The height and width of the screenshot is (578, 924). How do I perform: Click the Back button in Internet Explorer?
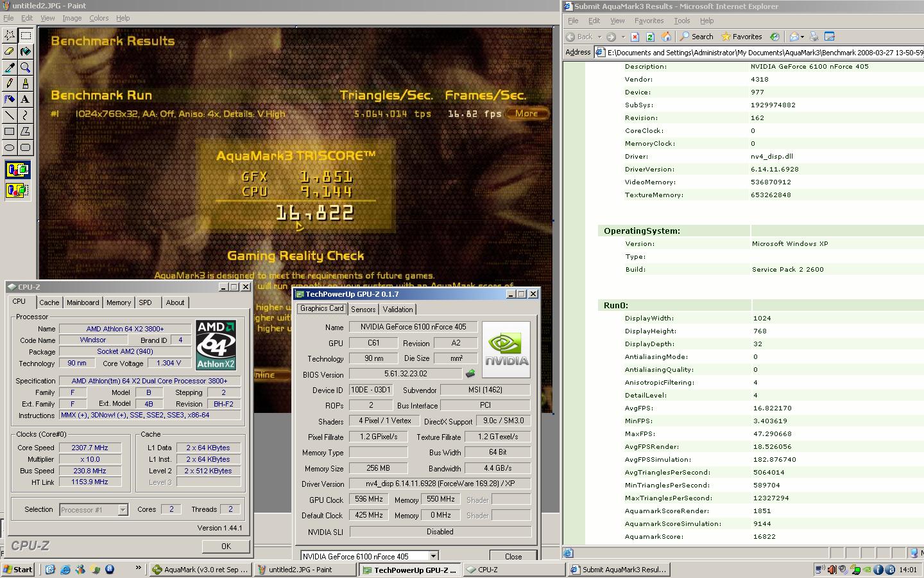coord(579,37)
